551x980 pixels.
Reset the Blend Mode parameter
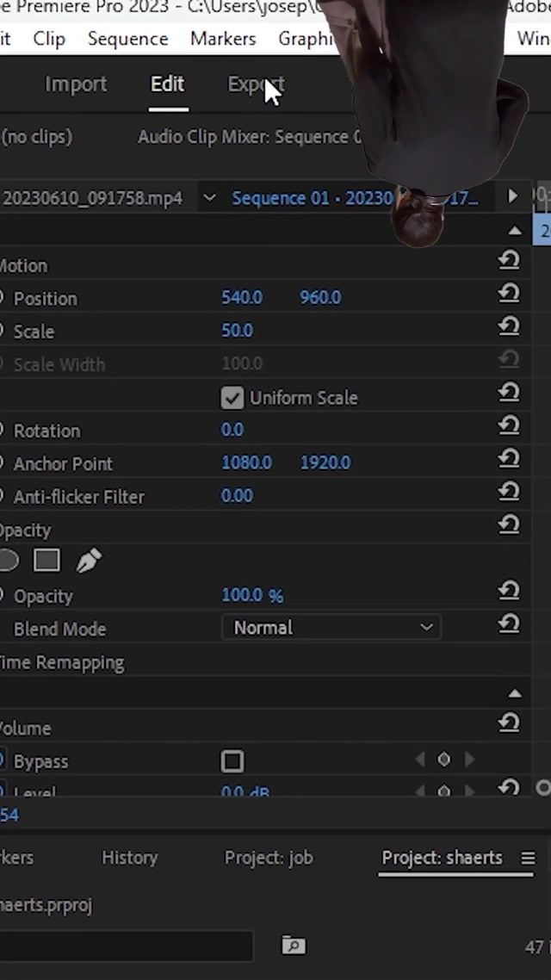pyautogui.click(x=509, y=623)
